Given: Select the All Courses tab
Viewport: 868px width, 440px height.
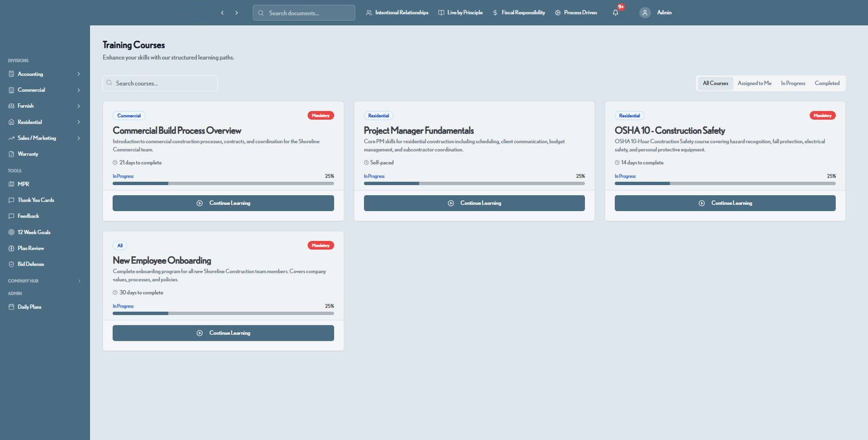Looking at the screenshot, I should tap(715, 83).
